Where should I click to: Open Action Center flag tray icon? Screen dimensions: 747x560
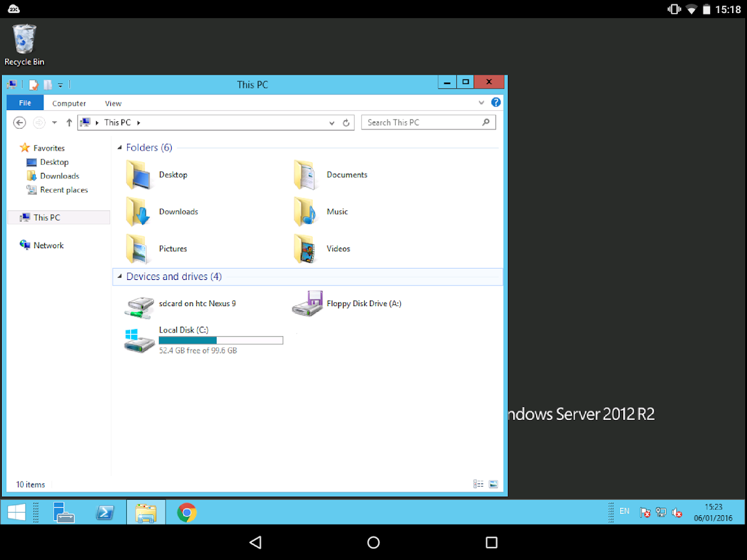point(646,513)
